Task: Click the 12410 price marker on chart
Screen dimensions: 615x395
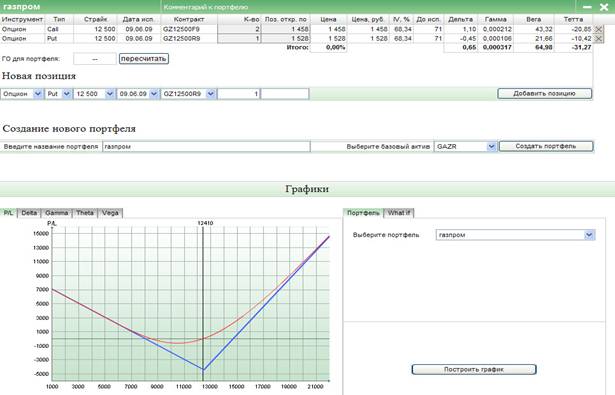Action: (205, 223)
